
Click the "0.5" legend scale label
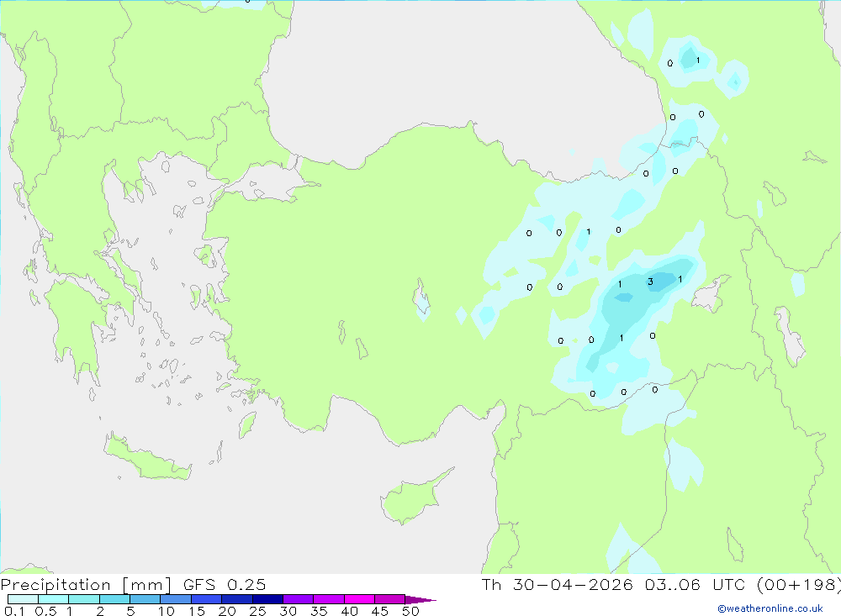[45, 611]
